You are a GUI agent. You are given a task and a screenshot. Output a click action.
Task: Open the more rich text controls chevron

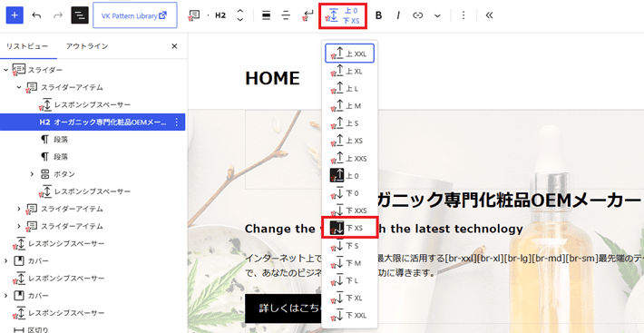(x=437, y=15)
